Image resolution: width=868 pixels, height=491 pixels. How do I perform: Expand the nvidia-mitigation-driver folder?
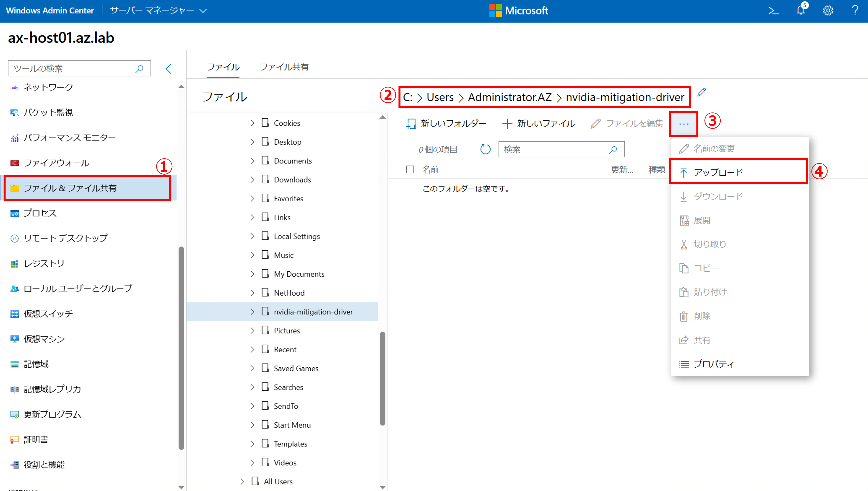tap(252, 312)
